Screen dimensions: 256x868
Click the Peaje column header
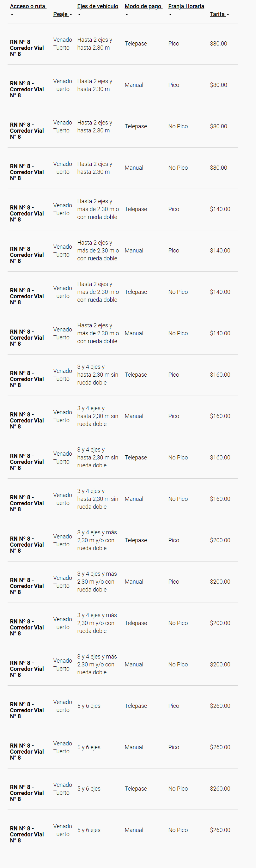[x=61, y=14]
